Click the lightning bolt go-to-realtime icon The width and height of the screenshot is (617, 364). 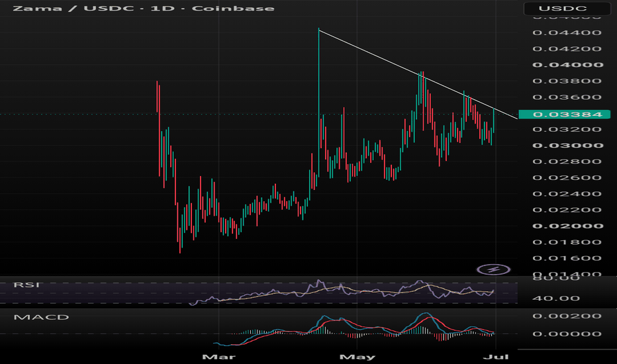[x=493, y=269]
